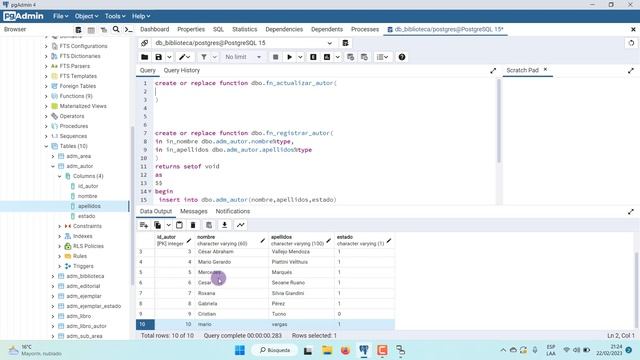Click browser Query Tool database icon
The image size is (640, 360).
78,29
